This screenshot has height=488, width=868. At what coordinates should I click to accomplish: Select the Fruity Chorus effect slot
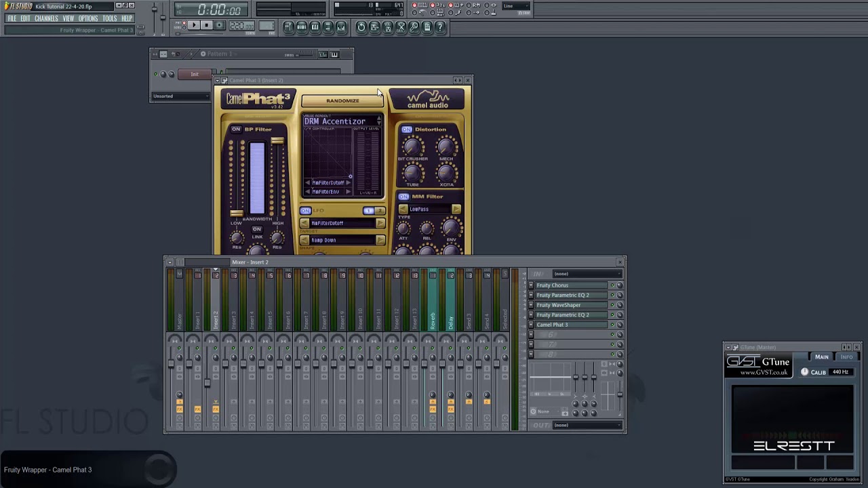pyautogui.click(x=571, y=285)
